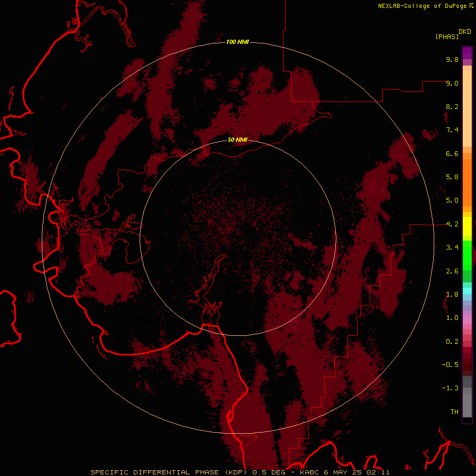The width and height of the screenshot is (476, 476).
Task: Click the 4.2 legend value
Action: click(x=452, y=224)
